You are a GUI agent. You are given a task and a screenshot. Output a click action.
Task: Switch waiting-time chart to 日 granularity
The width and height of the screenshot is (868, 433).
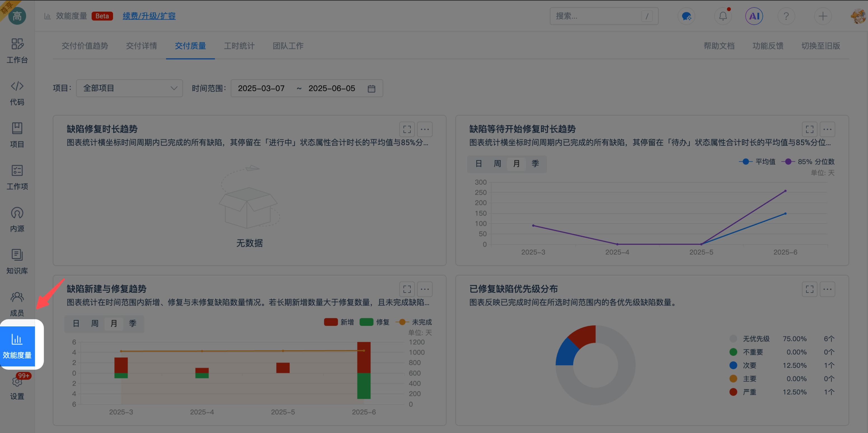coord(478,164)
